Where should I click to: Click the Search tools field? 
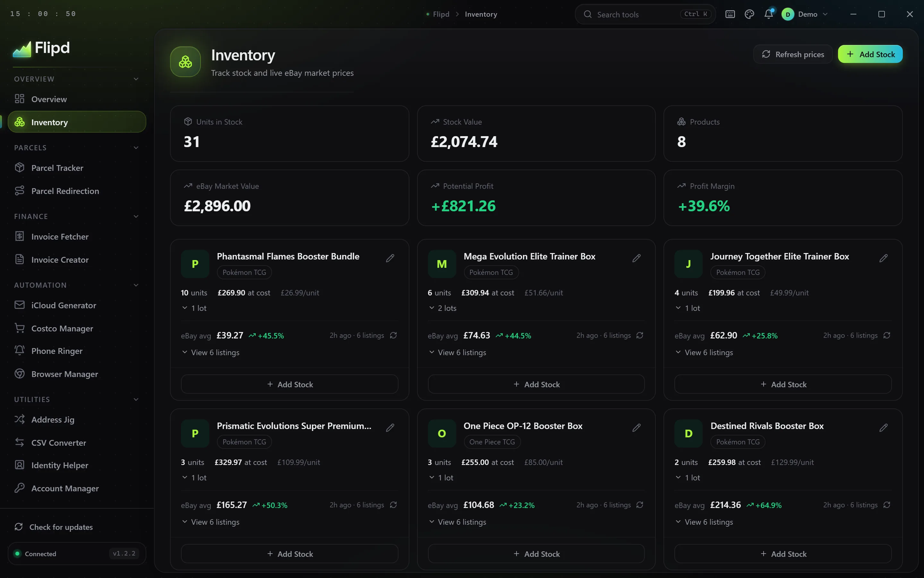pyautogui.click(x=645, y=14)
